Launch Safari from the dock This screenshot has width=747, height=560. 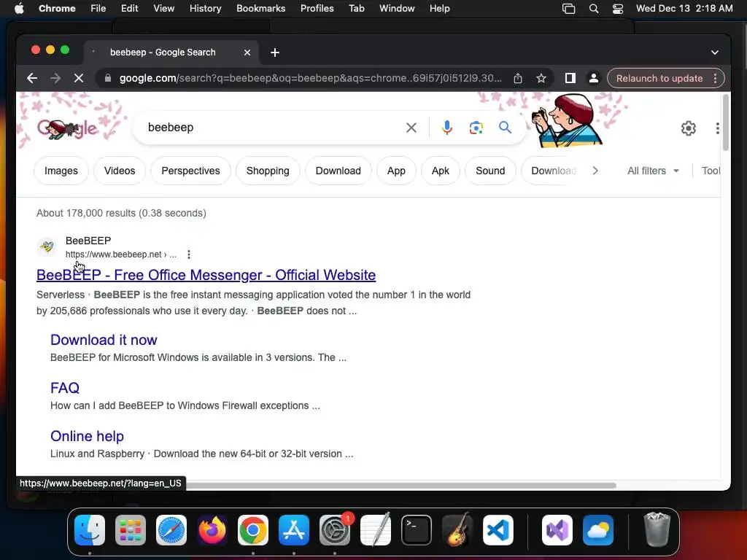point(171,530)
